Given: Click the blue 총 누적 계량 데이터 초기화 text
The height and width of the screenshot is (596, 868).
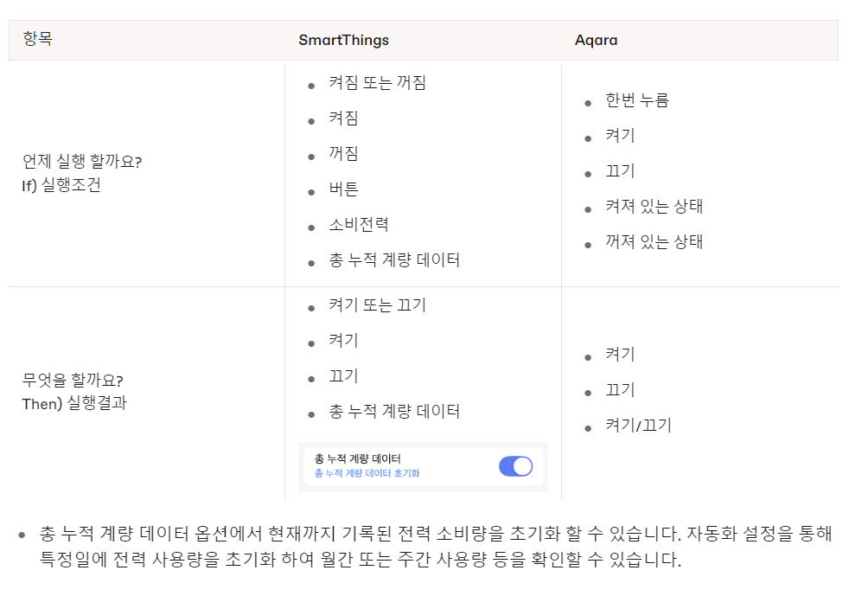Looking at the screenshot, I should (367, 474).
